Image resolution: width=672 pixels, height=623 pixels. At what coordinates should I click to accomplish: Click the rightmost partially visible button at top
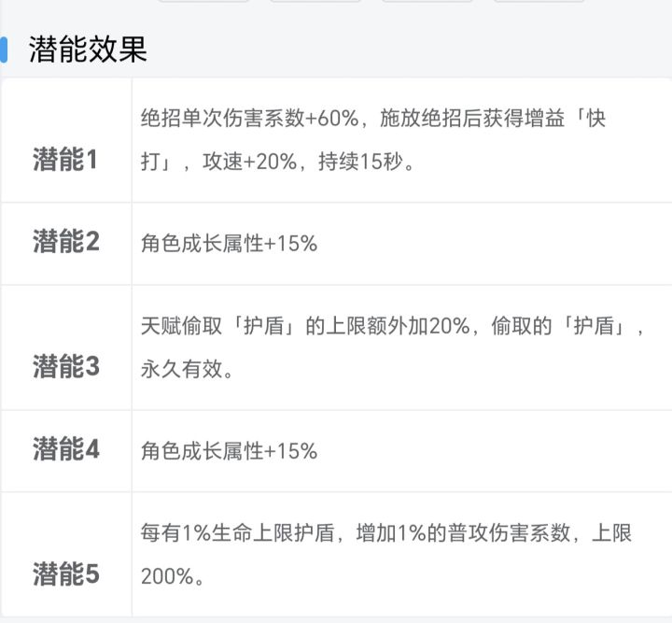(539, 2)
